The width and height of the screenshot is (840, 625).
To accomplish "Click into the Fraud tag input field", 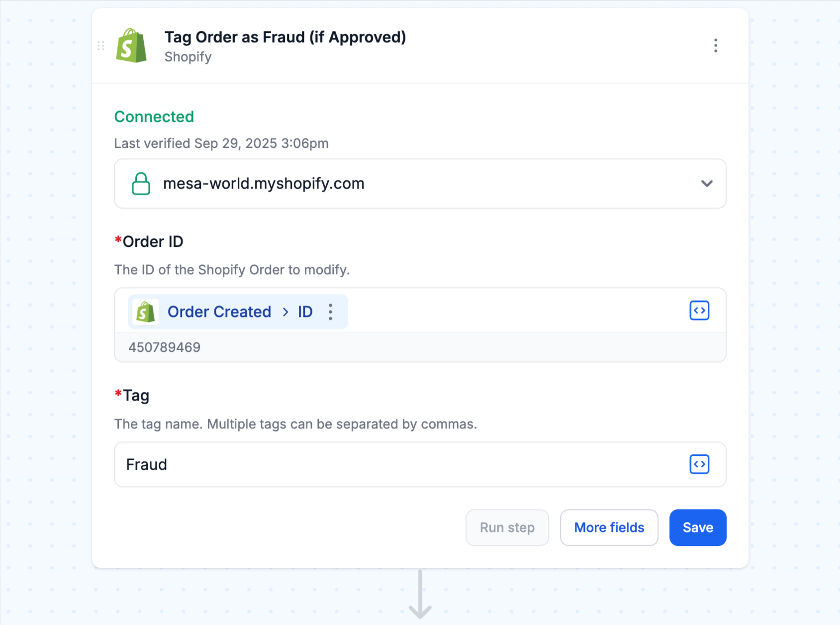I will [420, 464].
